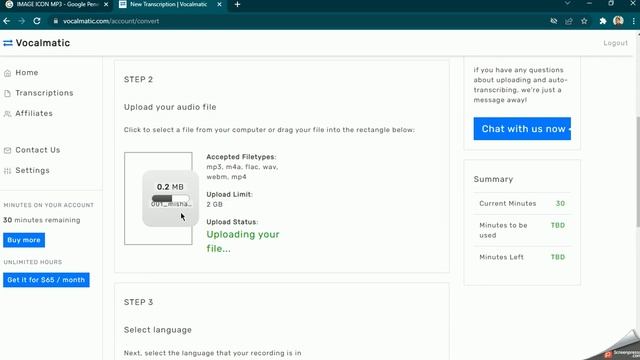This screenshot has height=360, width=640.
Task: Open Settings in the sidebar
Action: pyautogui.click(x=32, y=171)
